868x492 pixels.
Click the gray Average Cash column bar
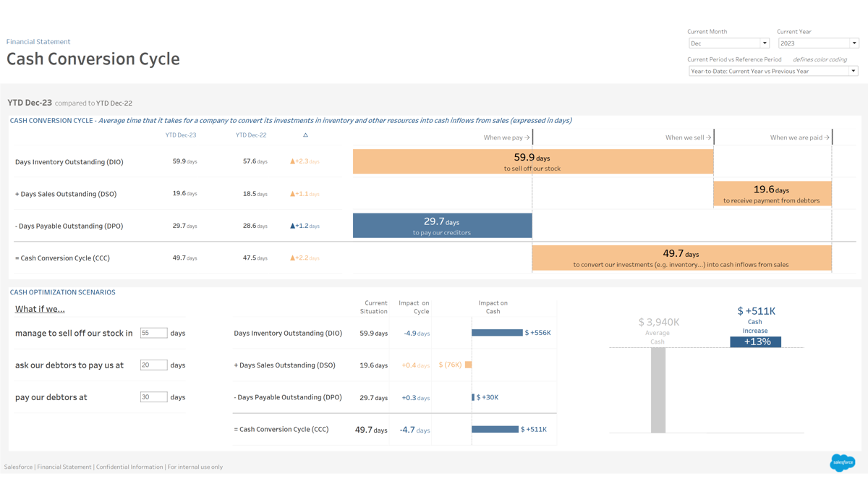click(x=658, y=390)
